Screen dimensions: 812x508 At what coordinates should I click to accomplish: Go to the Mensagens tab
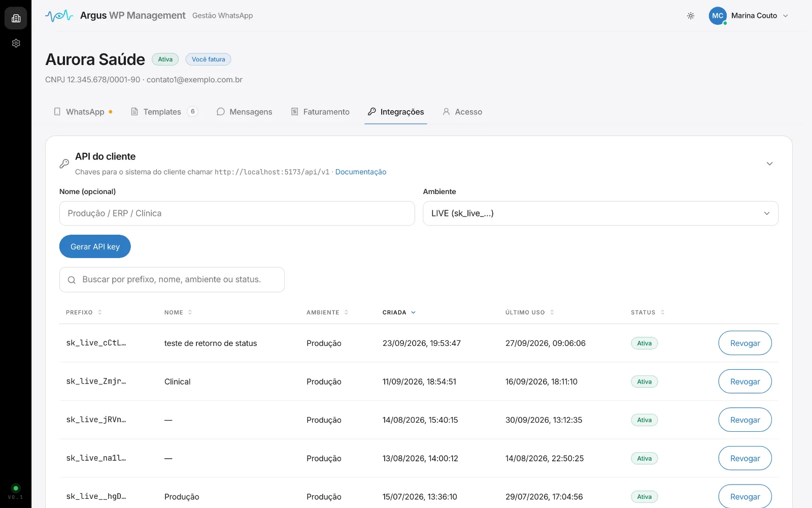244,112
